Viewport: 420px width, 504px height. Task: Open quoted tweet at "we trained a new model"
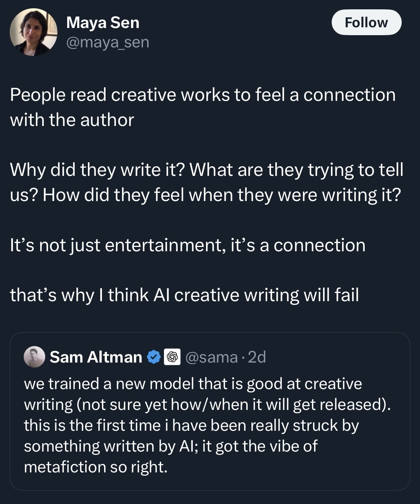pyautogui.click(x=192, y=384)
